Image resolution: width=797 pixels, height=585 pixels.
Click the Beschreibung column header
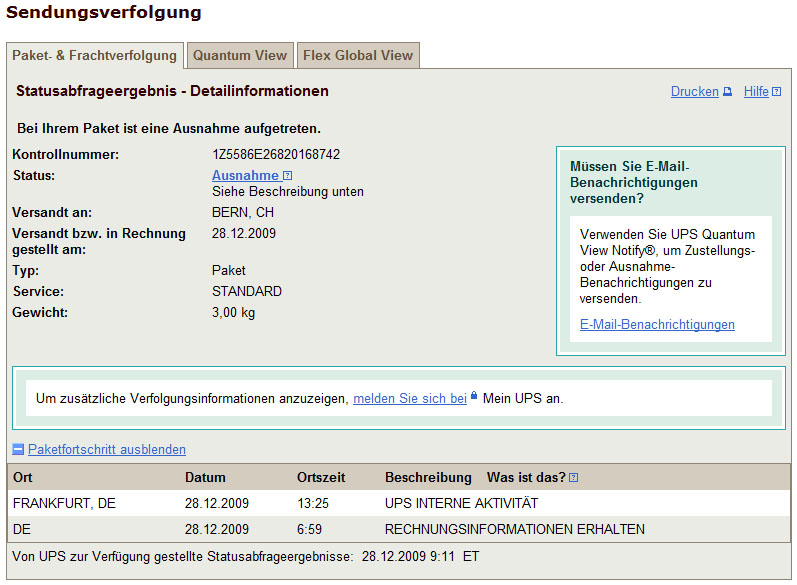click(428, 478)
